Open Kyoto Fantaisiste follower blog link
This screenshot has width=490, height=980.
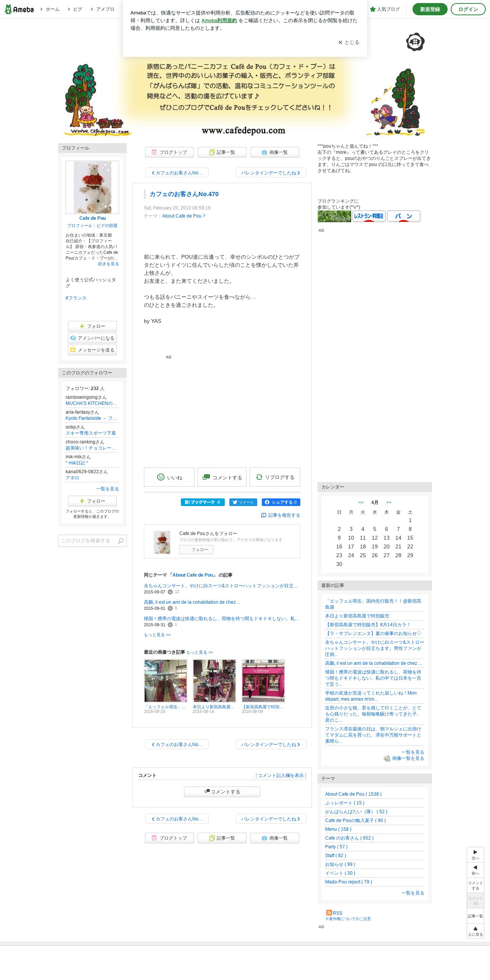pyautogui.click(x=91, y=418)
